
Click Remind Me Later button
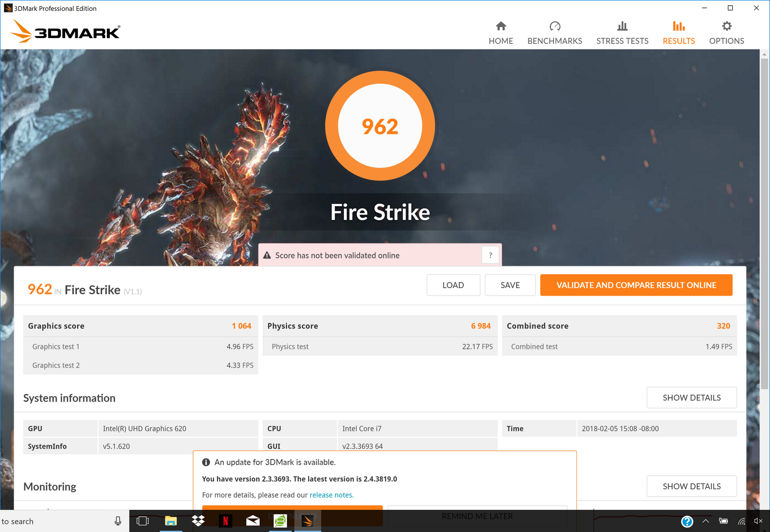point(477,516)
